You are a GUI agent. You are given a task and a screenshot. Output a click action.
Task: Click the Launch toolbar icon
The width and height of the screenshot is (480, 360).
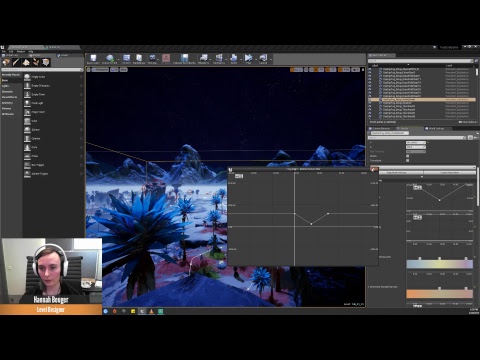click(x=263, y=58)
